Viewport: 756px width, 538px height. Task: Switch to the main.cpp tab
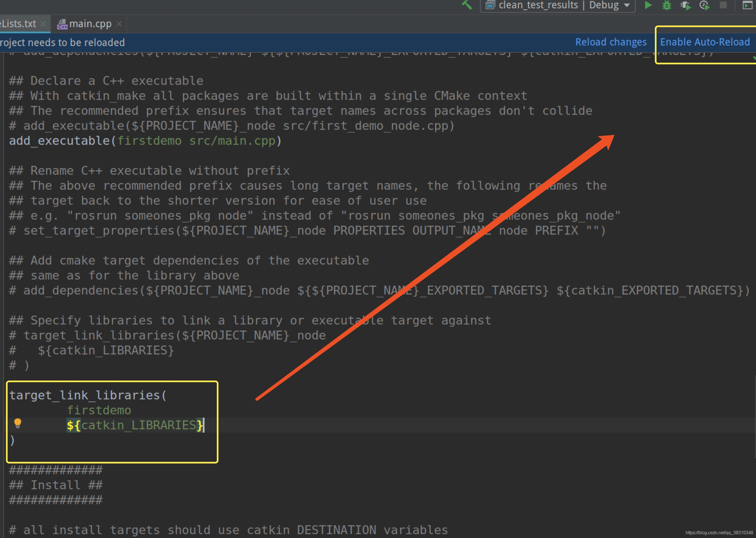click(x=90, y=24)
